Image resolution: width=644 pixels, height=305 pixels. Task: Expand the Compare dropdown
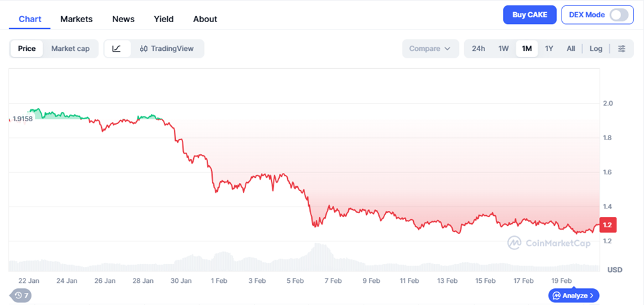pos(430,49)
